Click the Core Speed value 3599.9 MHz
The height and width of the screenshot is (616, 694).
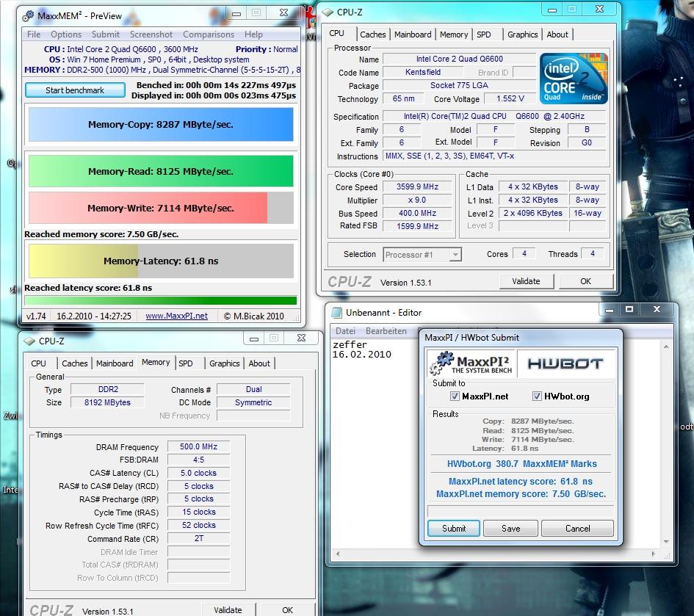[x=417, y=186]
